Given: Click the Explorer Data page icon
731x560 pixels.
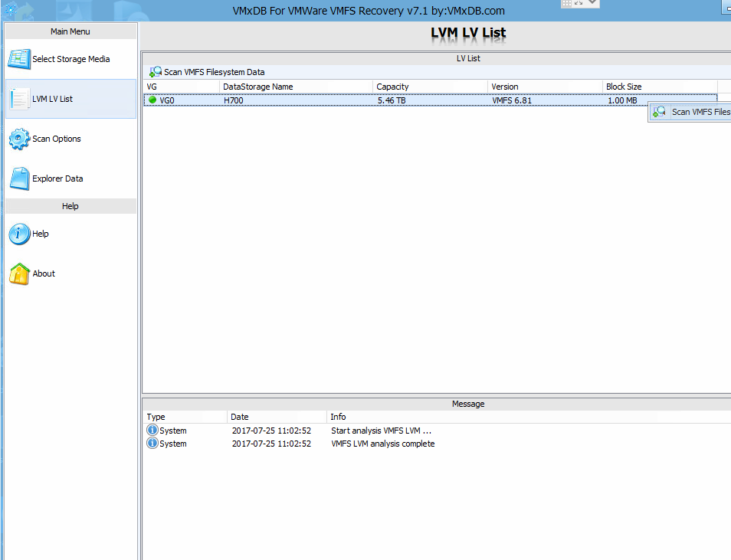Looking at the screenshot, I should 20,178.
